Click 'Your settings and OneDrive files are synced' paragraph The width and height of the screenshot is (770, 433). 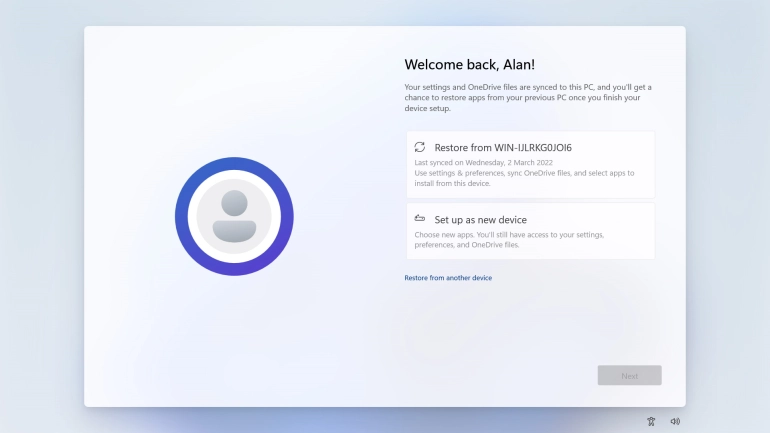(528, 98)
